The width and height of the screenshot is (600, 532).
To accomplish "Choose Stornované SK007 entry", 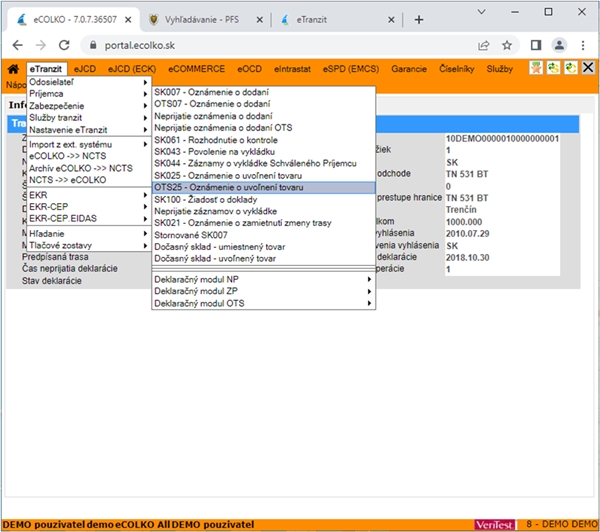I will [263, 235].
